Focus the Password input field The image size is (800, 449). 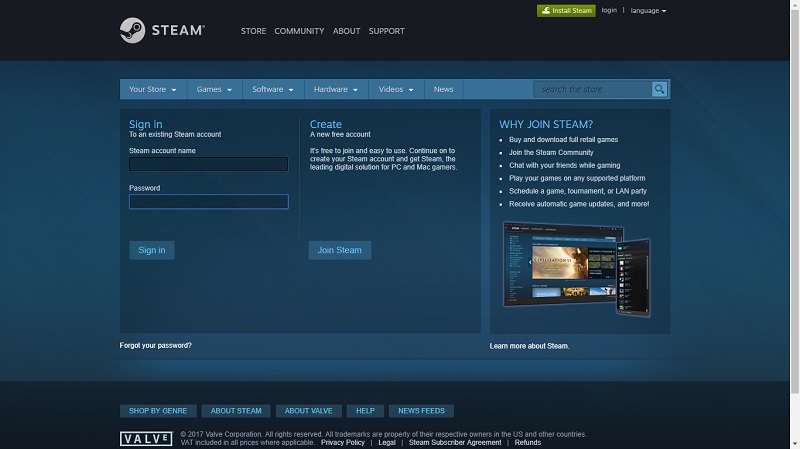click(208, 202)
